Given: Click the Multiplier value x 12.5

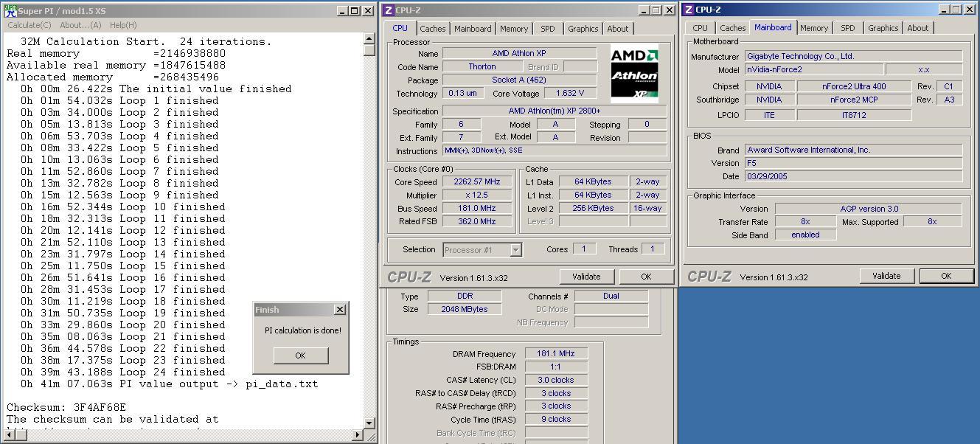Looking at the screenshot, I should point(477,195).
